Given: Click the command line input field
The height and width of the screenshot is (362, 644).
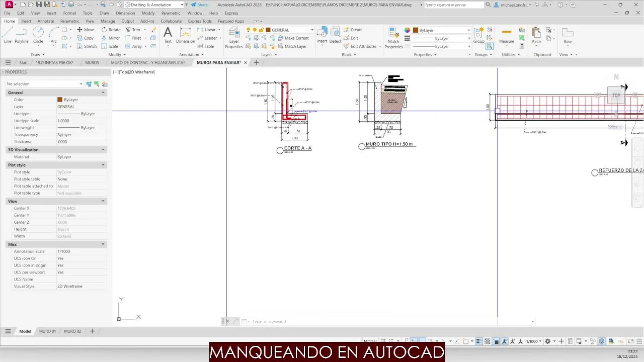Looking at the screenshot, I should click(390, 321).
